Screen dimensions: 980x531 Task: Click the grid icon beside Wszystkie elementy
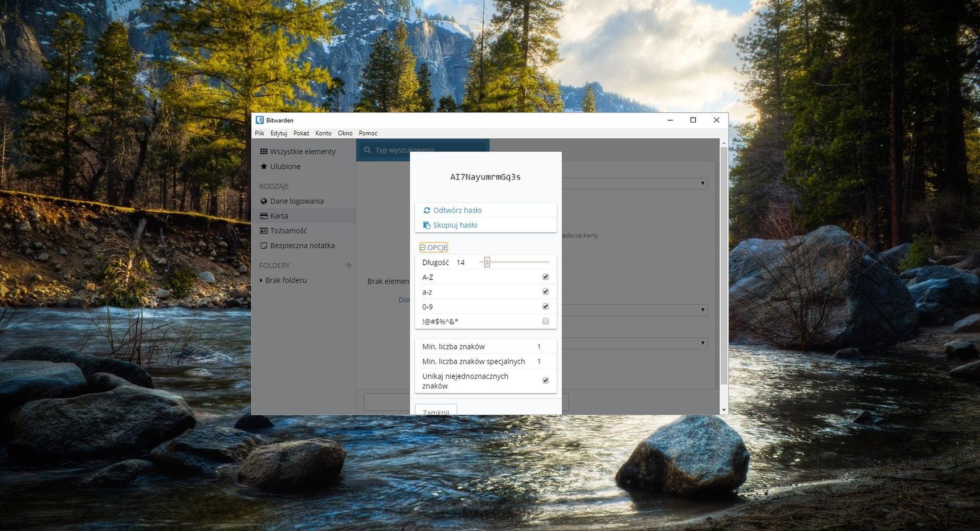[264, 152]
